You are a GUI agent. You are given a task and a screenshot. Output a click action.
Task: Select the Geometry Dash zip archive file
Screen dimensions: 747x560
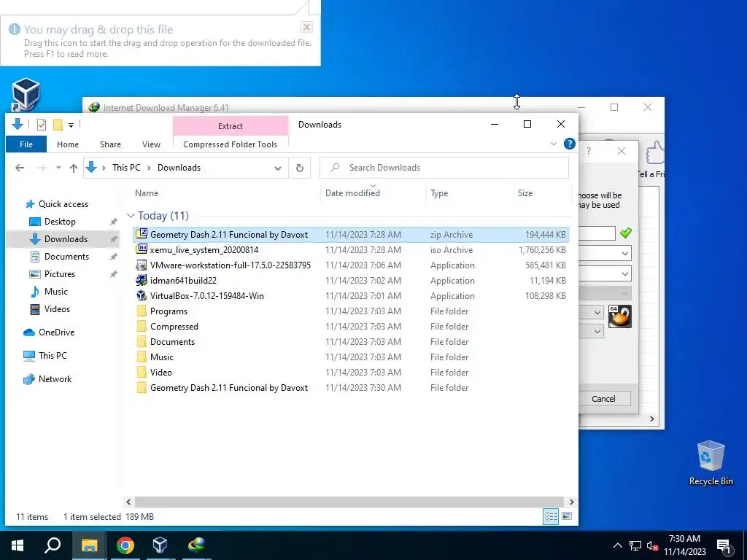click(351, 234)
